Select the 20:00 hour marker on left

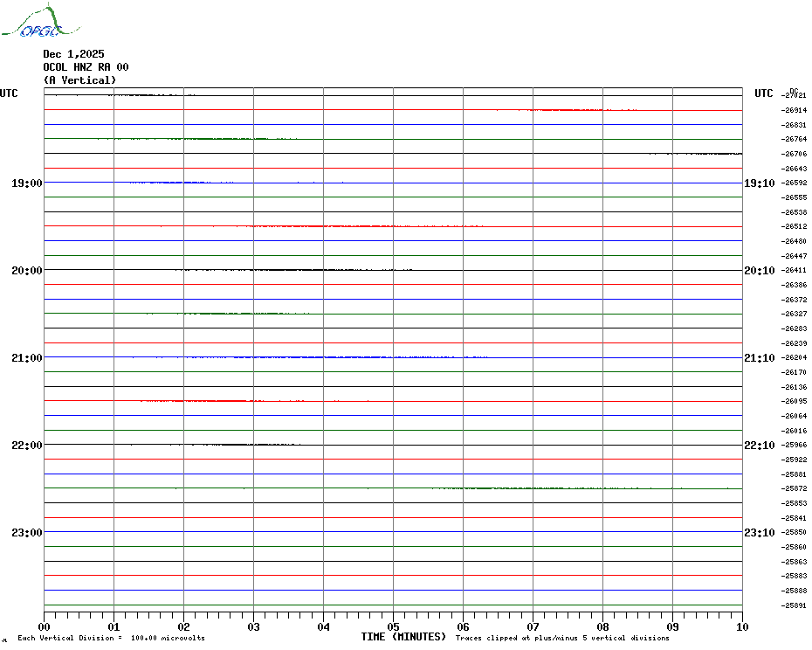pyautogui.click(x=26, y=271)
